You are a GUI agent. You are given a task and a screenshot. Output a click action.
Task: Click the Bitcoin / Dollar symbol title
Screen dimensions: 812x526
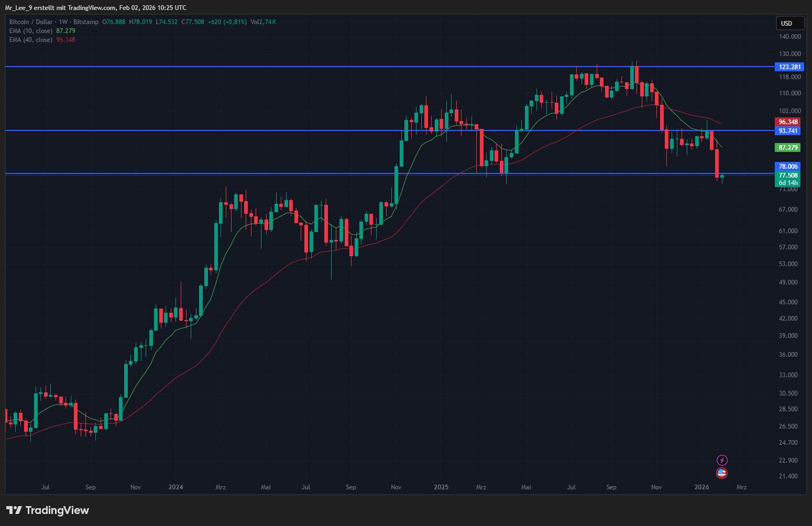coord(31,22)
